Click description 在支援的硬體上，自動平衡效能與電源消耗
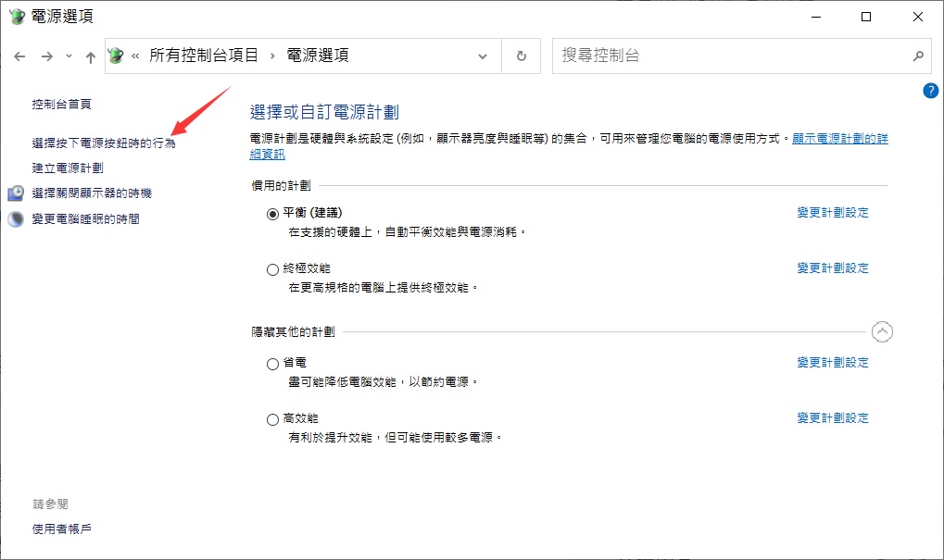This screenshot has width=944, height=560. pos(407,232)
